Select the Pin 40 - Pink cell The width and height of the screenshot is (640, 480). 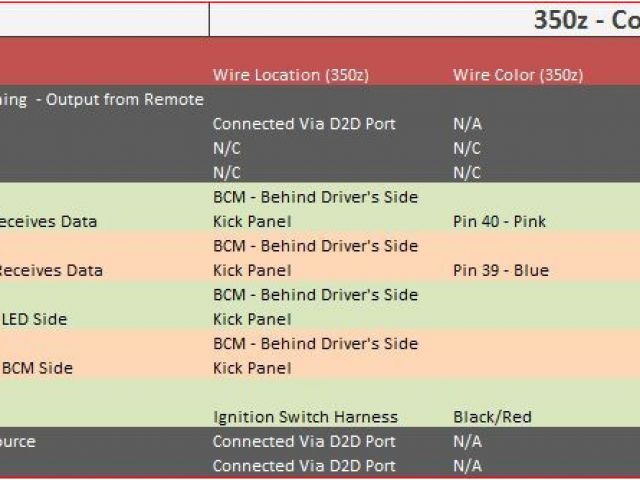click(x=499, y=221)
